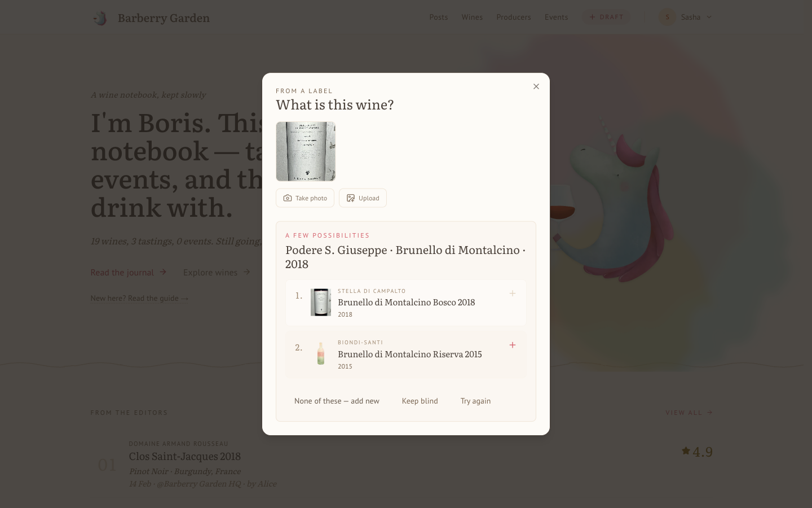This screenshot has width=812, height=508.
Task: Open the Wines nav item
Action: click(472, 17)
